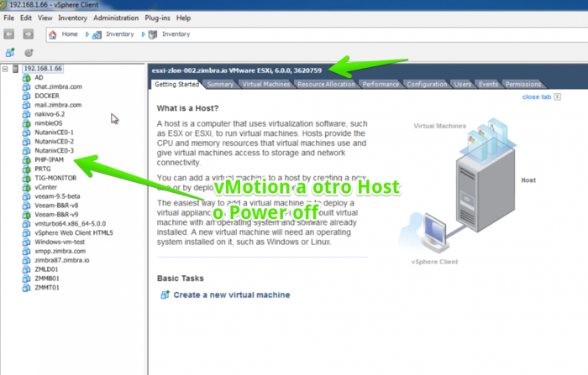Click the VM icon next to Veeam-B&R-v9
The image size is (588, 375).
(x=26, y=215)
